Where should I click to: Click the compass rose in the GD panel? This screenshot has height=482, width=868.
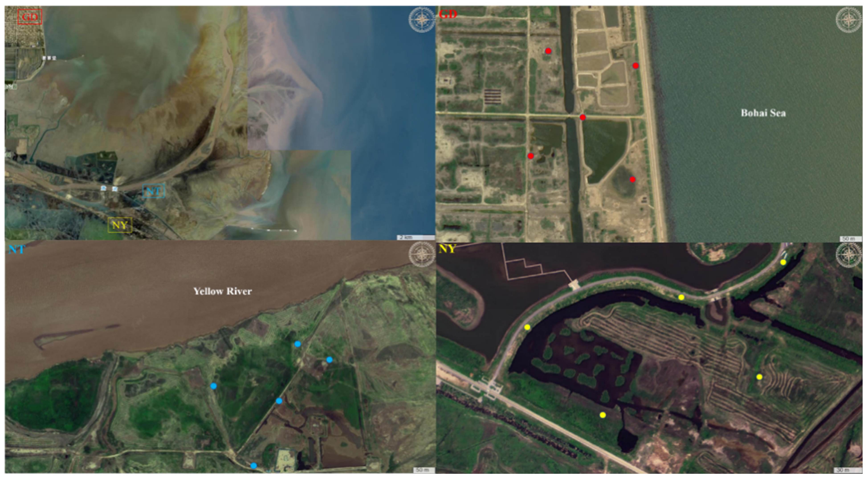(x=848, y=20)
